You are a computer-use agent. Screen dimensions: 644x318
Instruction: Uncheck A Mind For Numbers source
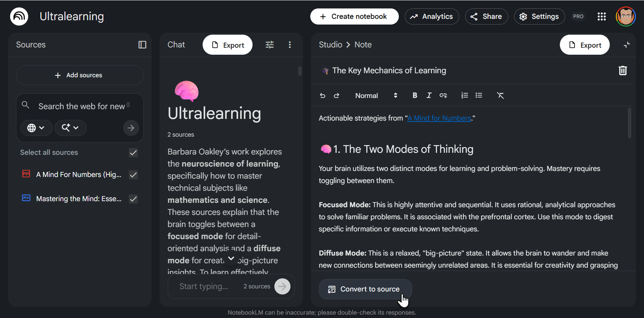[x=133, y=175]
